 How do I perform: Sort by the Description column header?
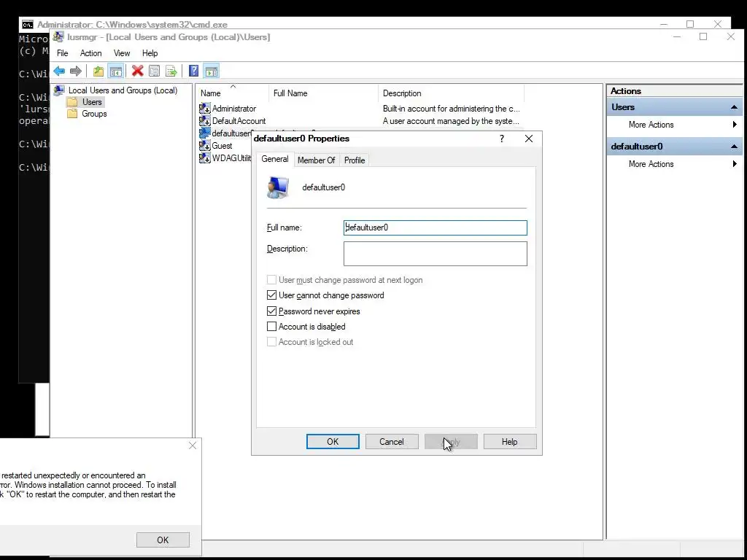click(451, 93)
